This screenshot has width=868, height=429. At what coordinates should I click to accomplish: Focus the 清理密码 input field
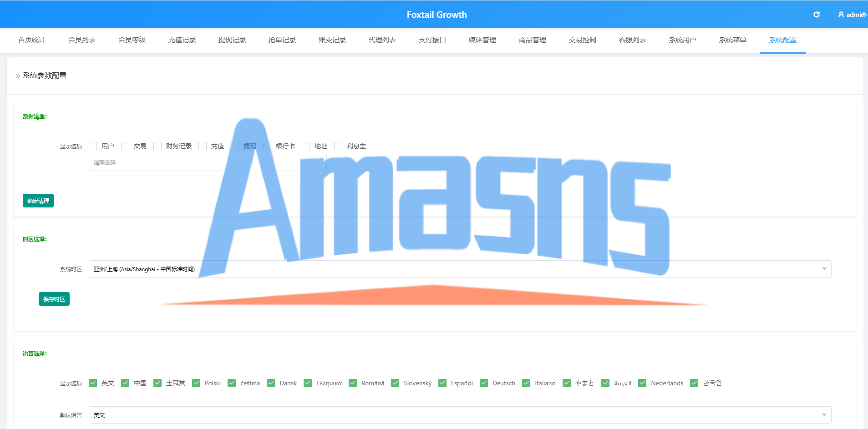[x=208, y=162]
